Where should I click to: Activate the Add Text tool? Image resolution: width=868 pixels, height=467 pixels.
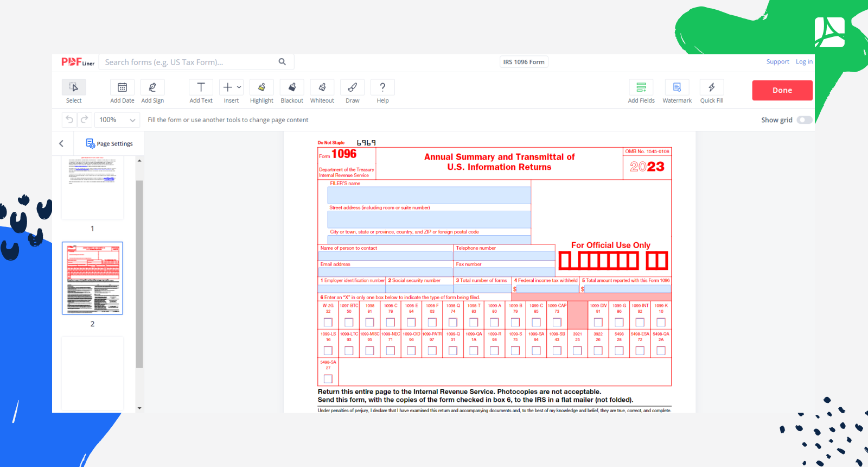pyautogui.click(x=201, y=87)
